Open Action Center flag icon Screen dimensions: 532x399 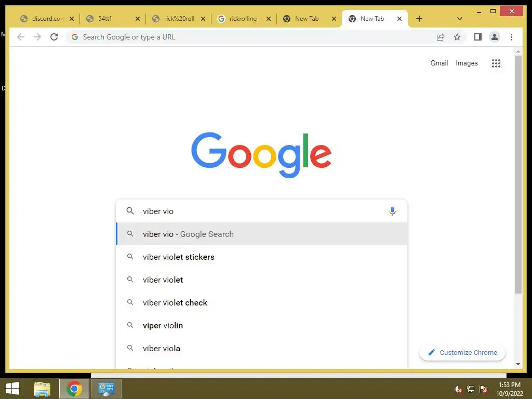[x=483, y=389]
